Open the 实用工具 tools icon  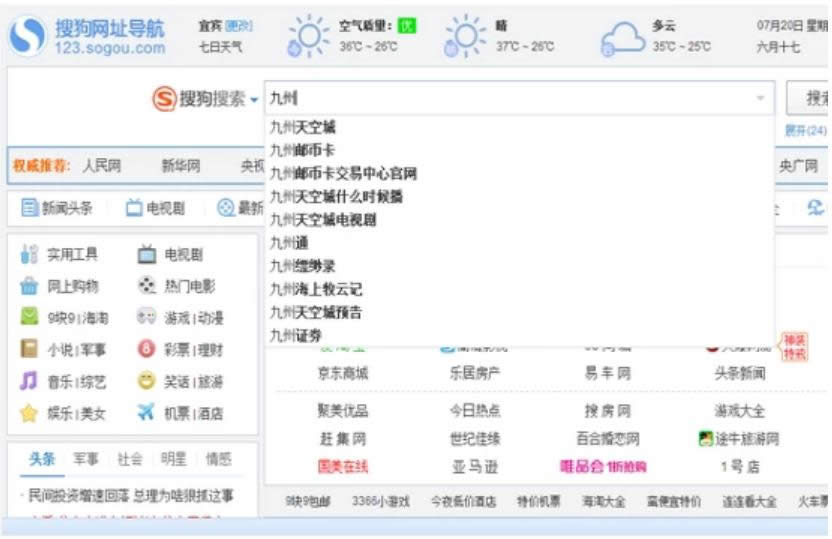[x=29, y=255]
